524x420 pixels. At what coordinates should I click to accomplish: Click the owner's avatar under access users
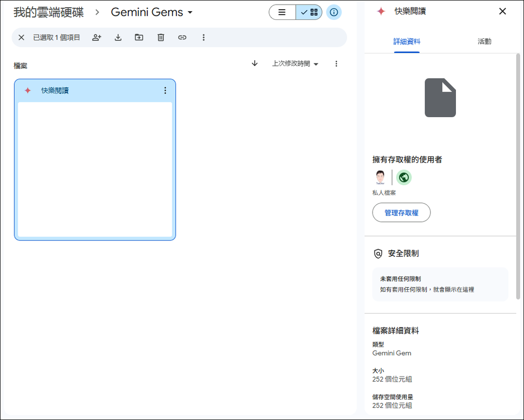click(380, 178)
